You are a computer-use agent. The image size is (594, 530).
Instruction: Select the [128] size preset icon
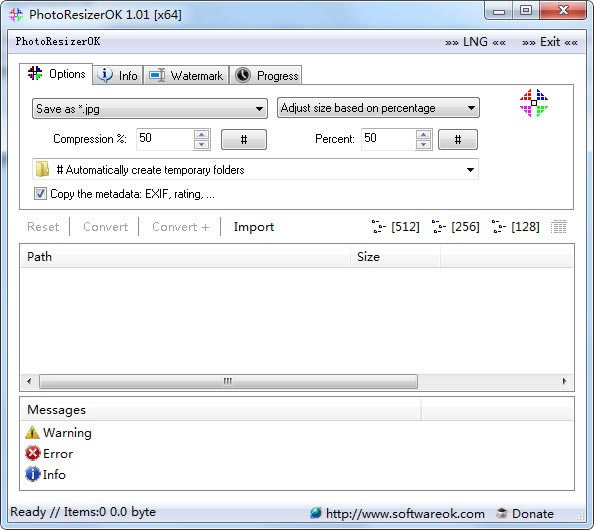click(x=498, y=227)
